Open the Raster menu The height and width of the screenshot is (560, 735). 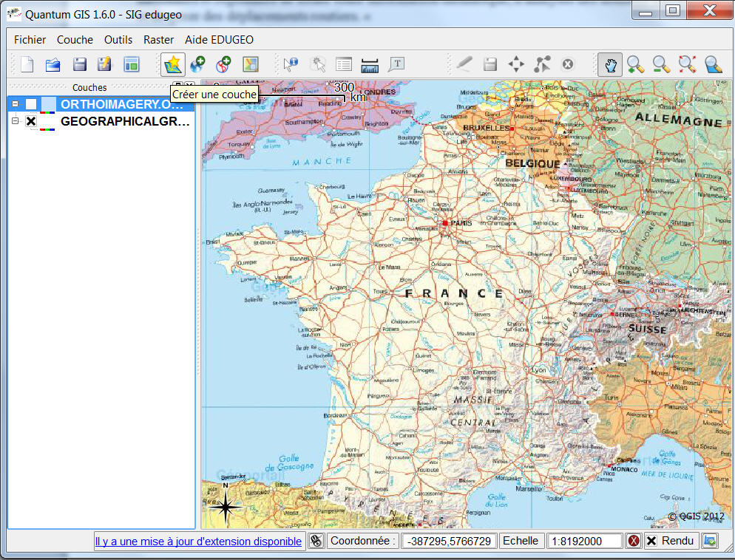pyautogui.click(x=158, y=40)
